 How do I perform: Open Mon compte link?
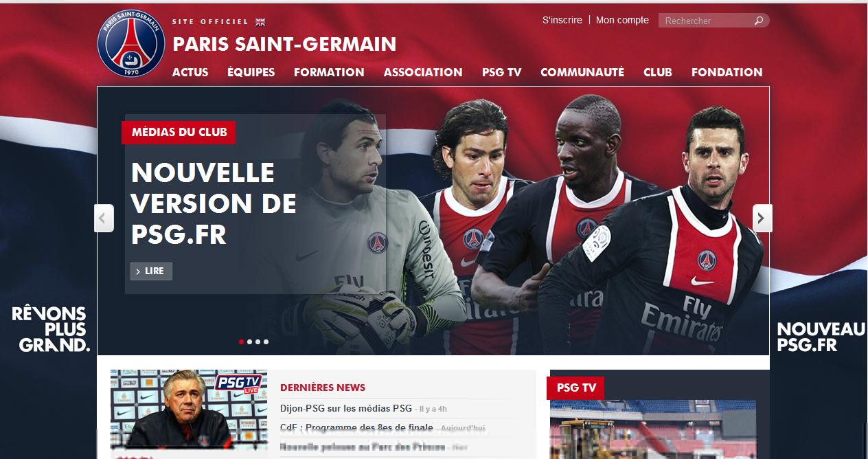pyautogui.click(x=622, y=20)
